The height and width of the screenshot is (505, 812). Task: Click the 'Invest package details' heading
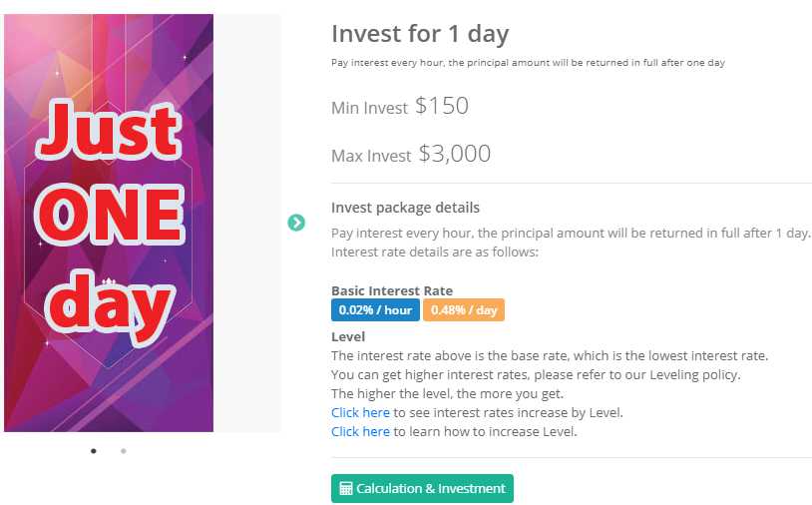coord(405,208)
